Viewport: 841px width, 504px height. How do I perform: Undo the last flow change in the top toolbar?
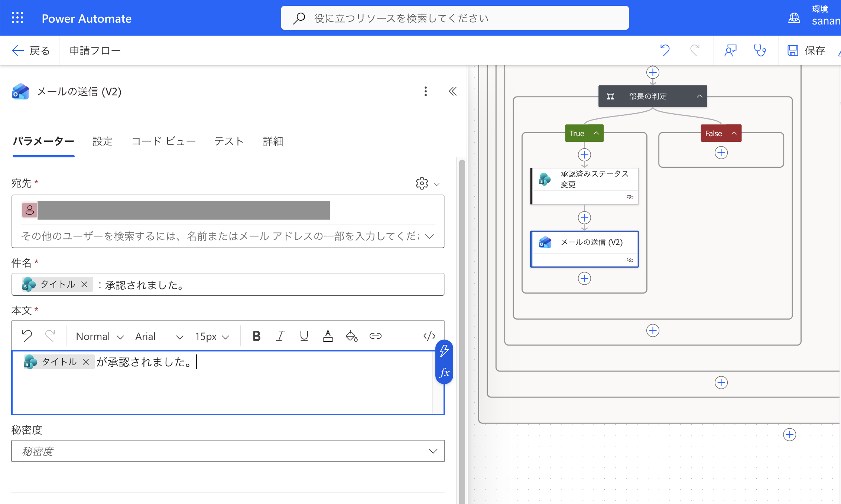[665, 50]
